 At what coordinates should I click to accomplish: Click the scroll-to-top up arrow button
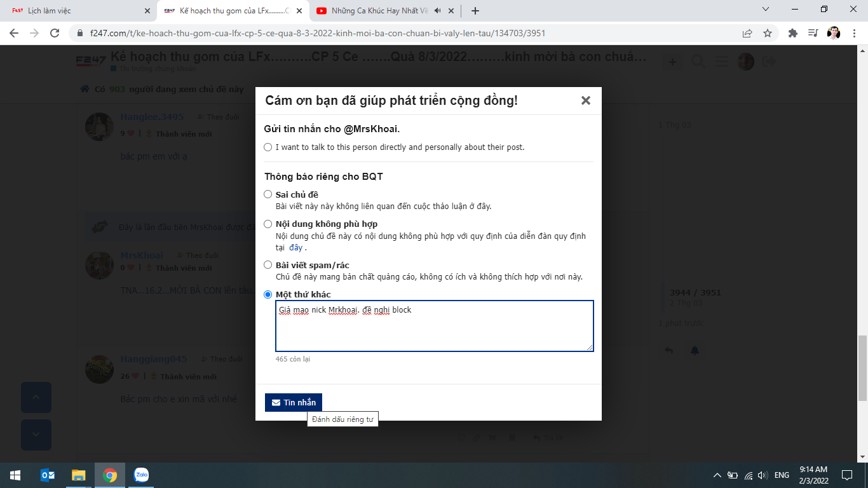point(36,397)
